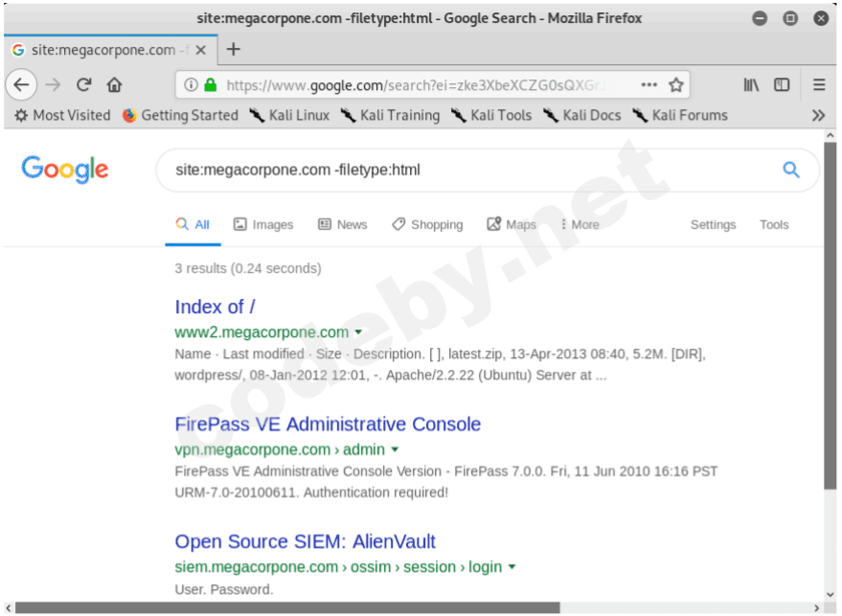The image size is (842, 616).
Task: Click 'Authentication required!' snippet text
Action: [375, 492]
